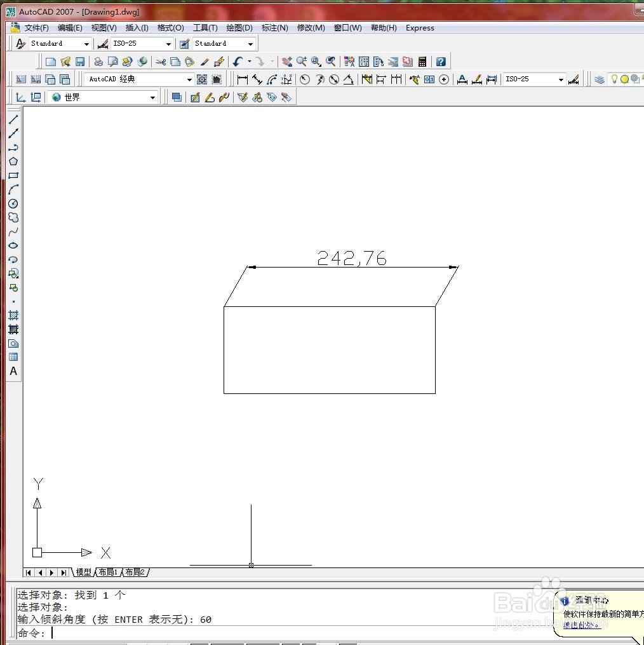Click the Dimension Text Edit icon
644x645 pixels.
pyautogui.click(x=476, y=79)
